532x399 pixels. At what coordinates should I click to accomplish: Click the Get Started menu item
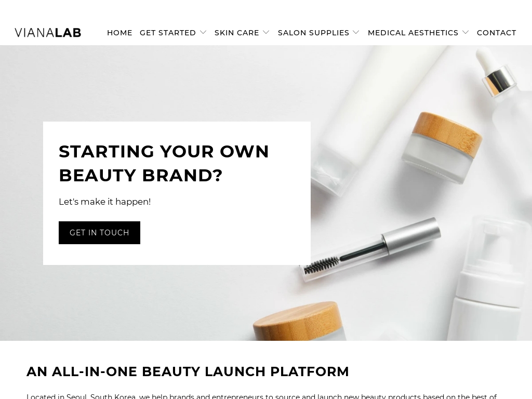click(x=168, y=33)
